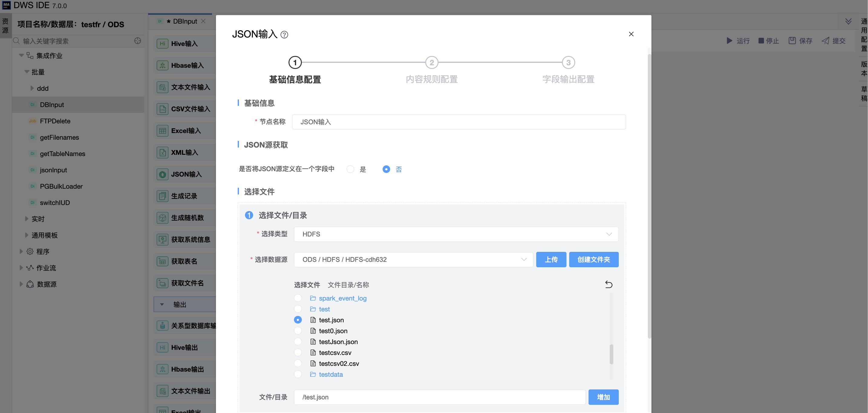Open the 选择数据源 dropdown
The width and height of the screenshot is (868, 413).
(x=413, y=260)
